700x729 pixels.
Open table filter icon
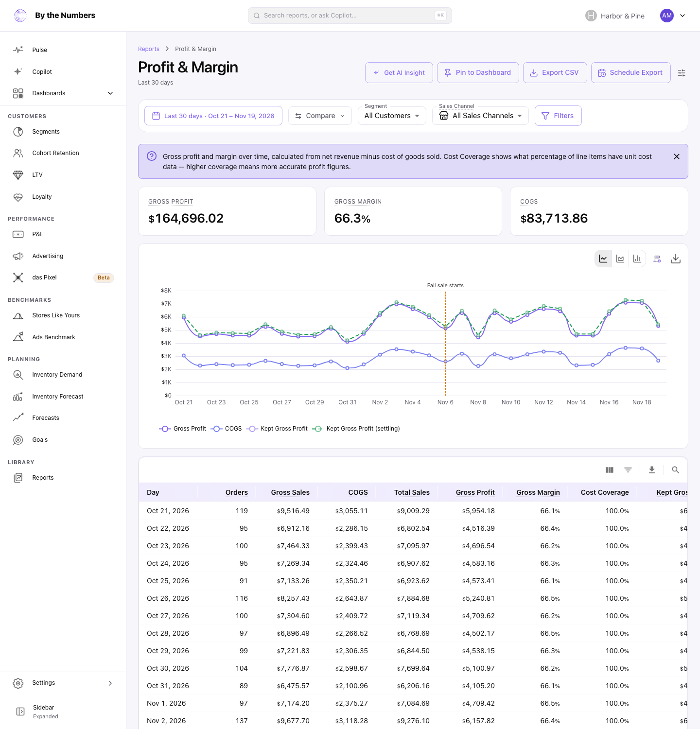(628, 470)
